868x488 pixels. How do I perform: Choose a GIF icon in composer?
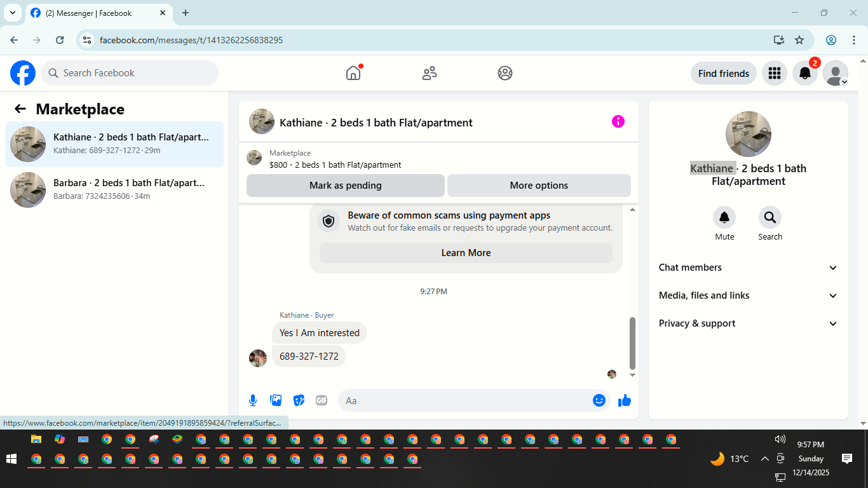click(322, 400)
